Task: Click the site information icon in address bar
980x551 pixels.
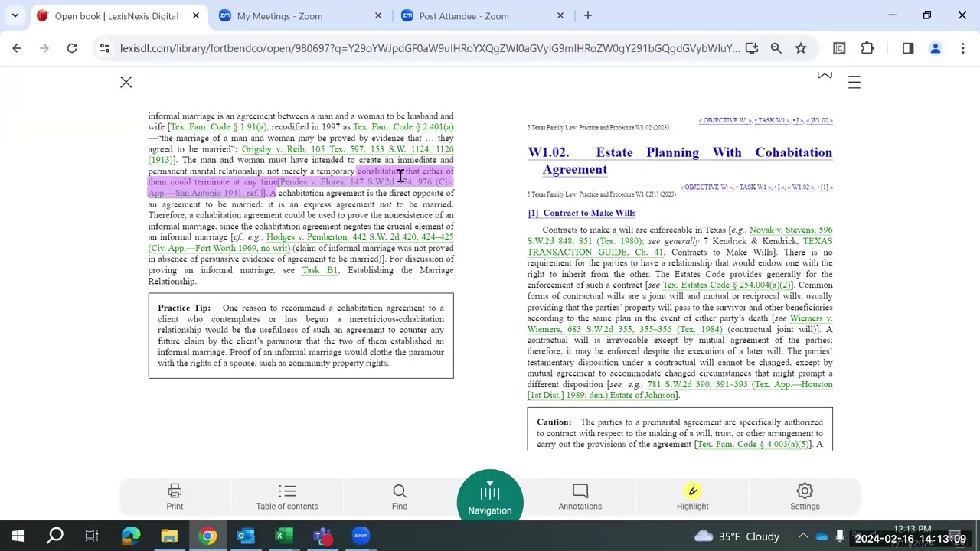Action: (105, 48)
